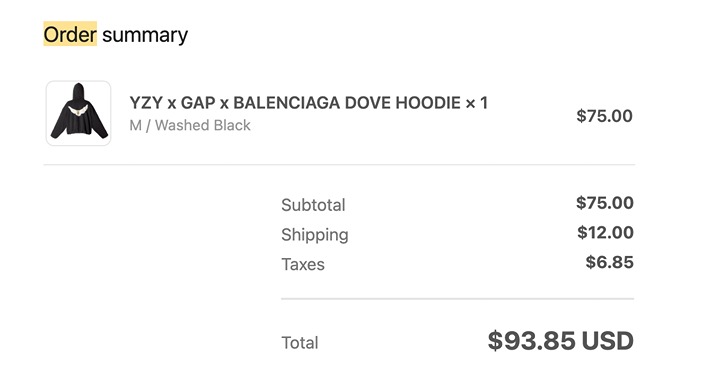The image size is (720, 391).
Task: Click the divider line above Total
Action: (457, 299)
